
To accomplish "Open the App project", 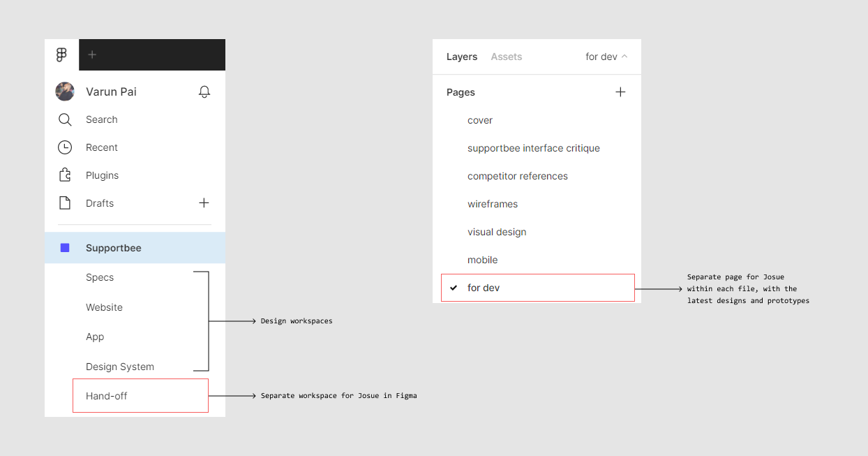I will (95, 337).
